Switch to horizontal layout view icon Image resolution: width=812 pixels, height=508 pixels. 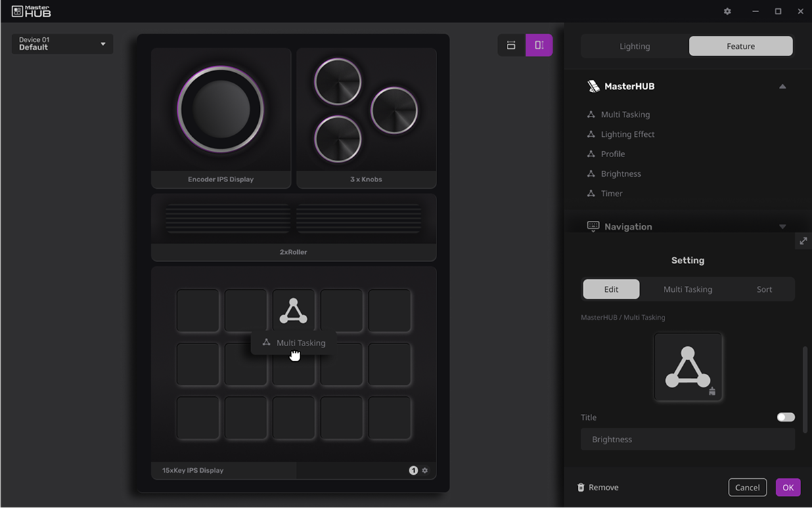[x=511, y=45]
